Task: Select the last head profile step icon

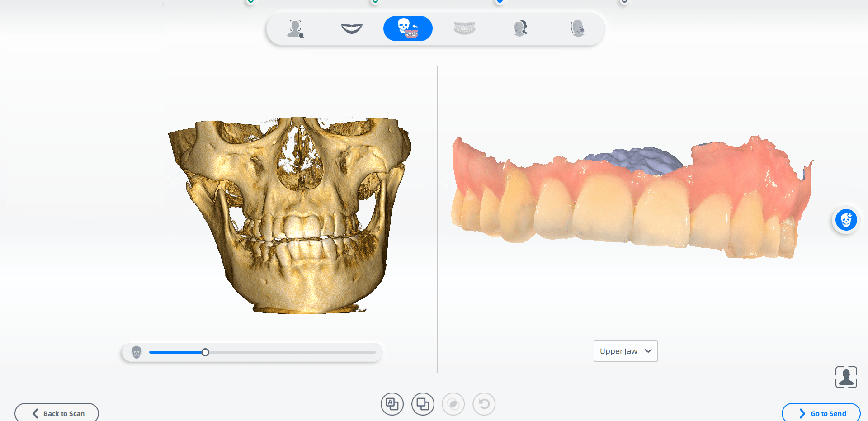Action: tap(577, 28)
